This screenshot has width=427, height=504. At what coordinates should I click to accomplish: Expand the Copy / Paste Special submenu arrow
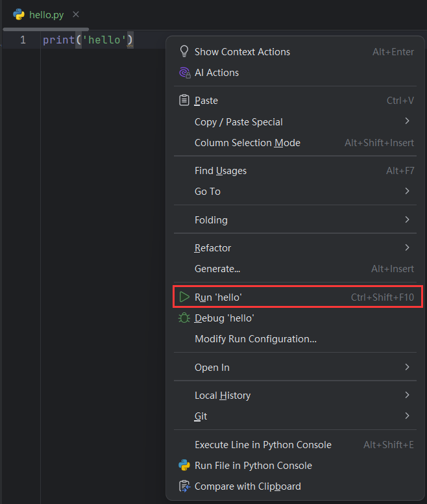click(407, 121)
